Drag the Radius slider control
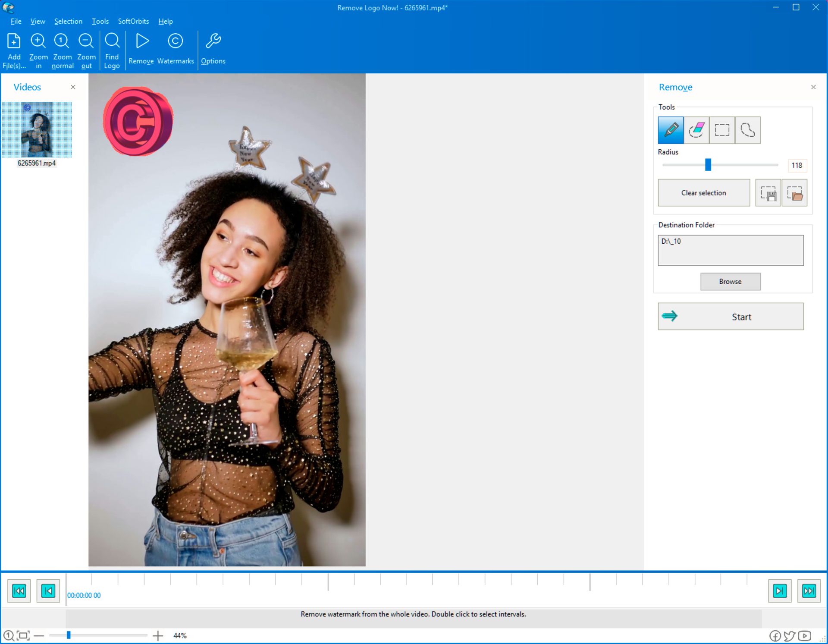The image size is (828, 644). click(x=709, y=165)
